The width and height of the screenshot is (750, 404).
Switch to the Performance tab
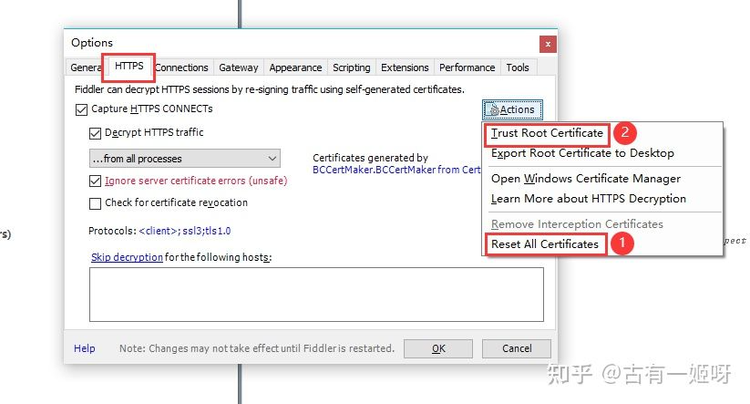(467, 67)
